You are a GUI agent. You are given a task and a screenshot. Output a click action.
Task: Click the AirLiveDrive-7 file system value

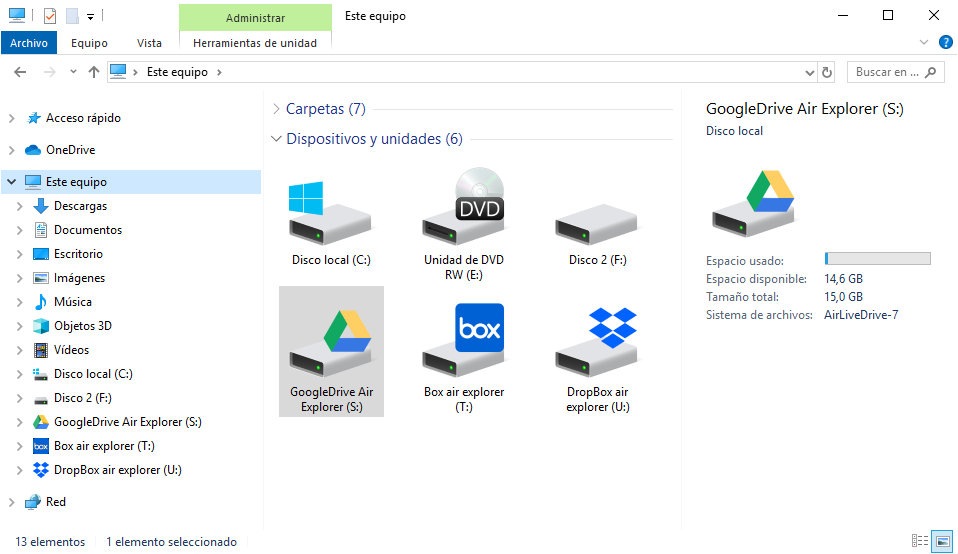coord(861,315)
